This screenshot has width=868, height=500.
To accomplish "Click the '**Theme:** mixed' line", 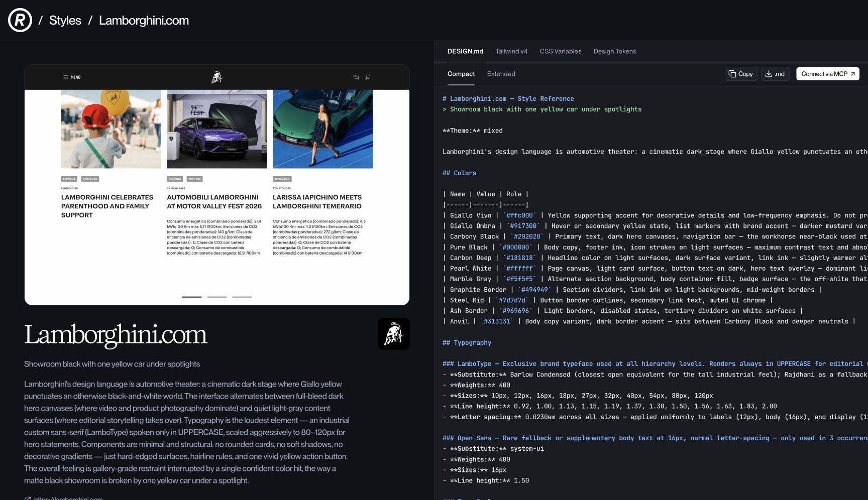I will [472, 131].
